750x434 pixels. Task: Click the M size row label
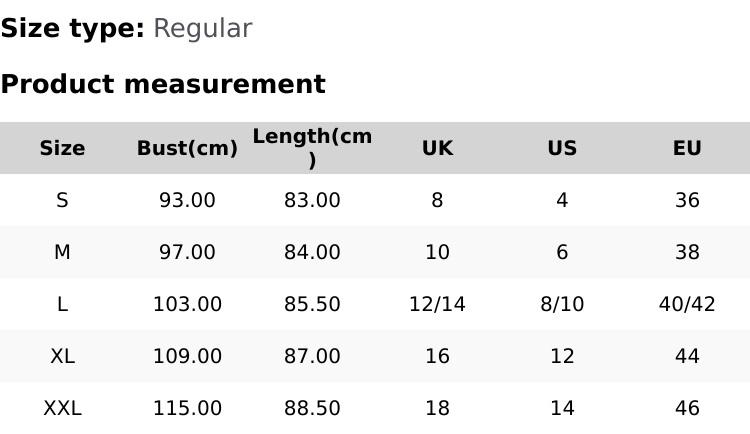click(62, 252)
